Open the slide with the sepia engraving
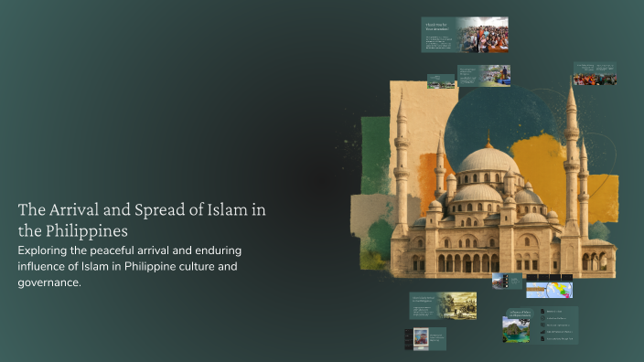The height and width of the screenshot is (362, 644). coord(443,305)
